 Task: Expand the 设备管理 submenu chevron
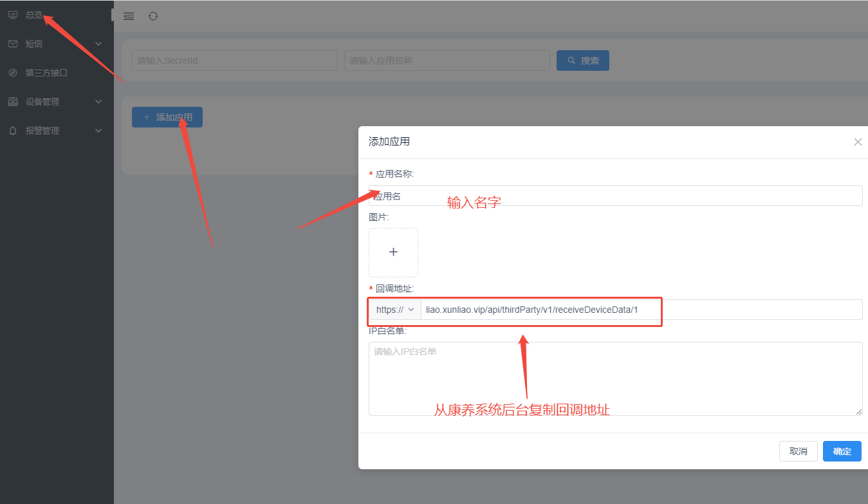coord(98,102)
